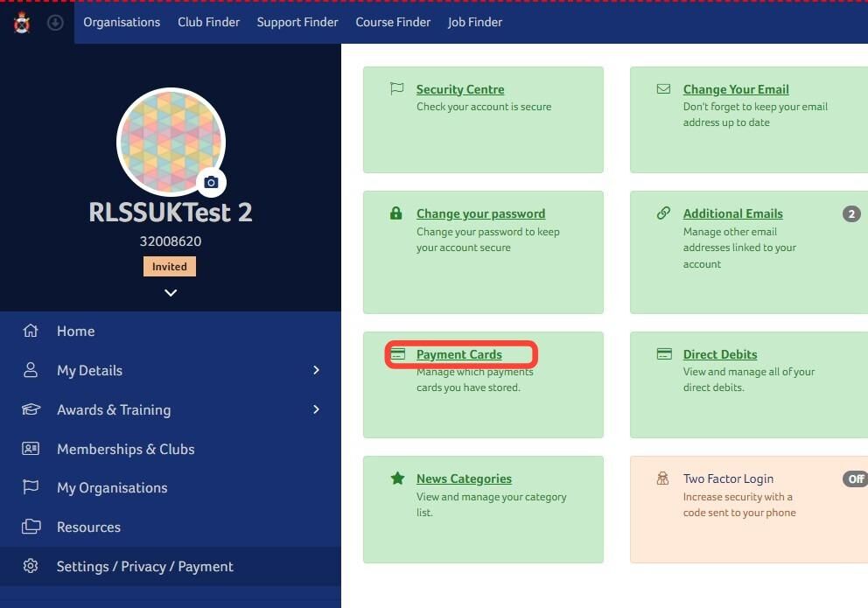This screenshot has height=608, width=868.
Task: Toggle the Two Factor Login Off badge
Action: 855,479
